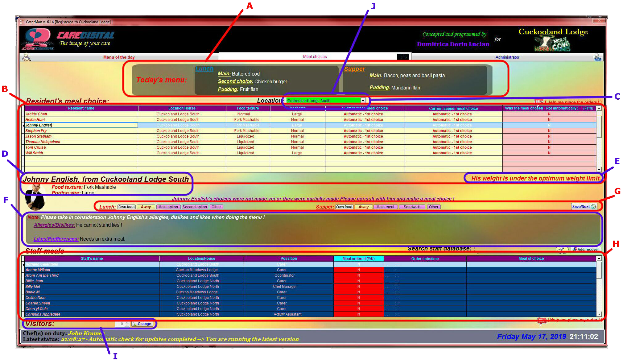Select Lunch 'Second option' choice

(x=195, y=207)
